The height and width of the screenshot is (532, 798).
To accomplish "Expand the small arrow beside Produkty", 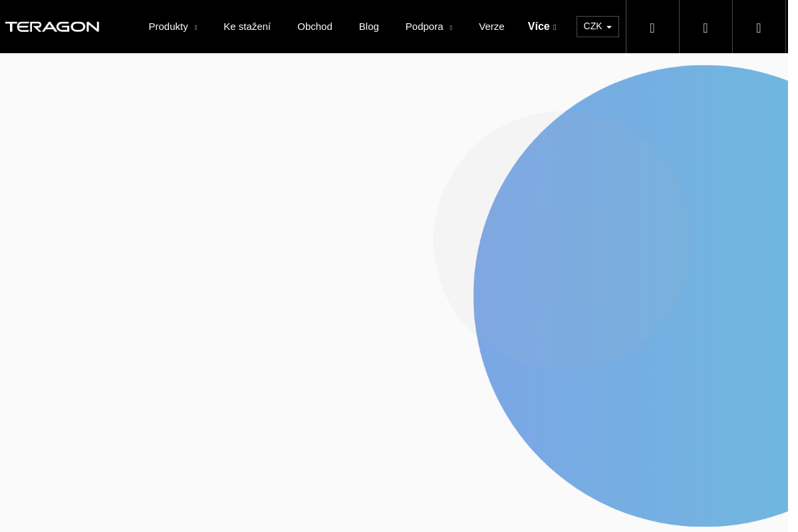I will point(196,28).
